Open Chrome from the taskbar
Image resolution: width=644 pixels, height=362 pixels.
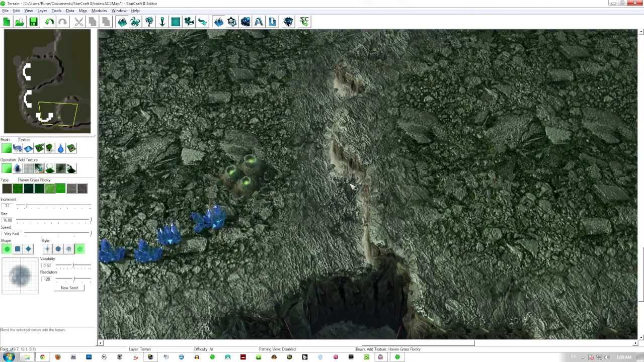(42, 357)
